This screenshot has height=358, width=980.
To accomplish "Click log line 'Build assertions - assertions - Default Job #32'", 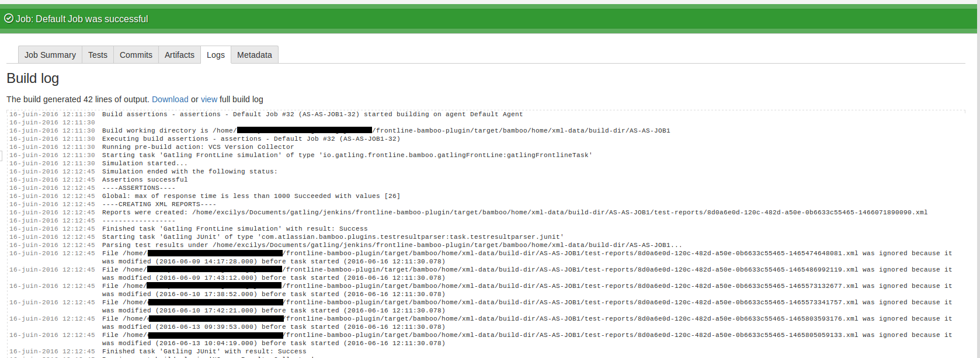I will click(312, 114).
